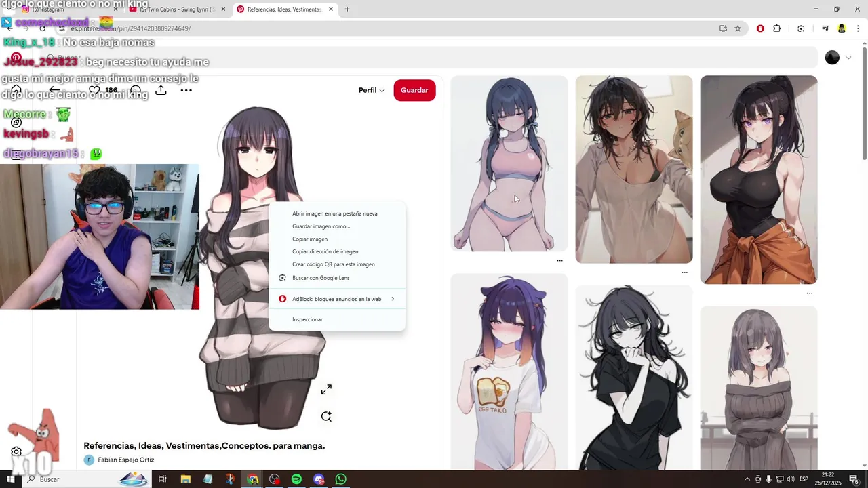Click the share pin upload icon
The image size is (868, 488).
pos(161,90)
